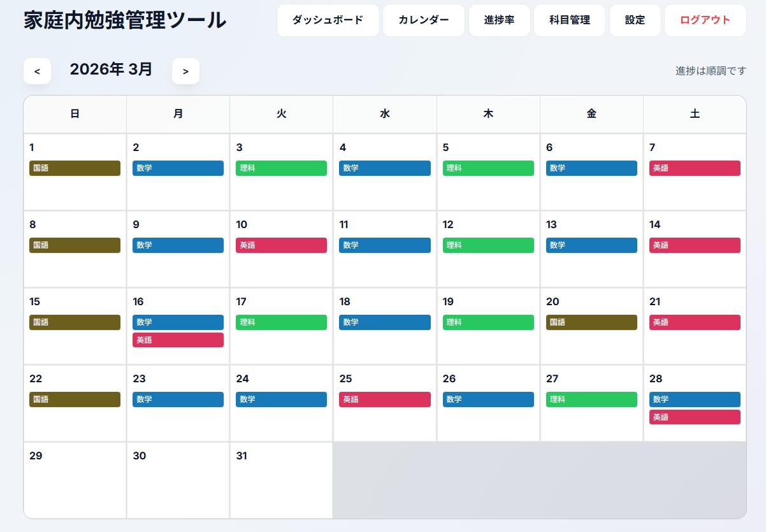Open the ダッシュボード page
The image size is (766, 532).
[328, 20]
